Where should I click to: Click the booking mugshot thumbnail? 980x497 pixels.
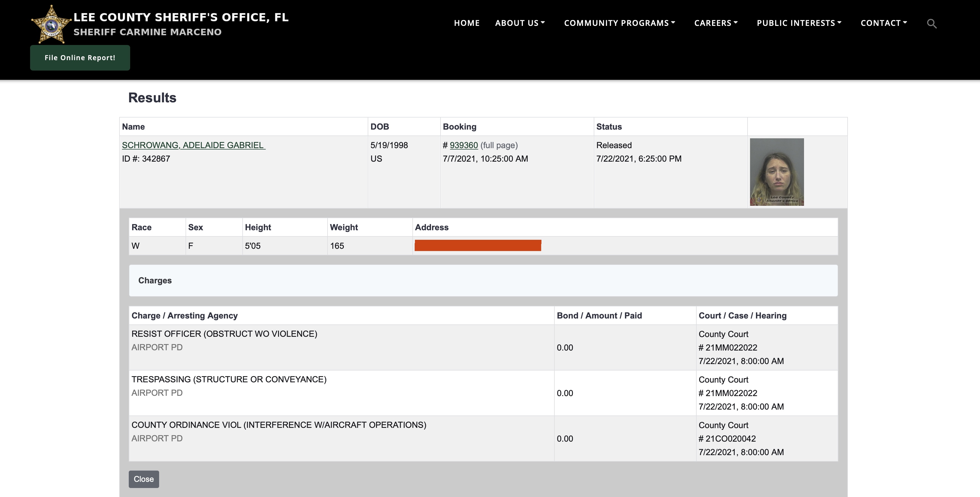click(776, 172)
